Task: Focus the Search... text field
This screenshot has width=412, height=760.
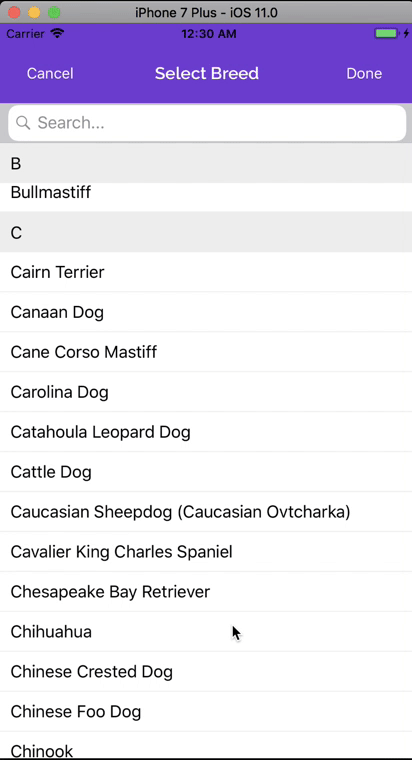Action: coord(207,123)
